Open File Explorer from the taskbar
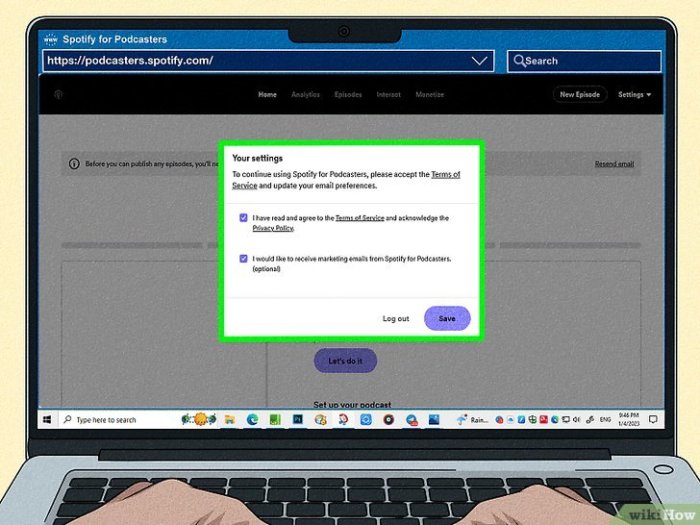Image resolution: width=700 pixels, height=525 pixels. (229, 420)
